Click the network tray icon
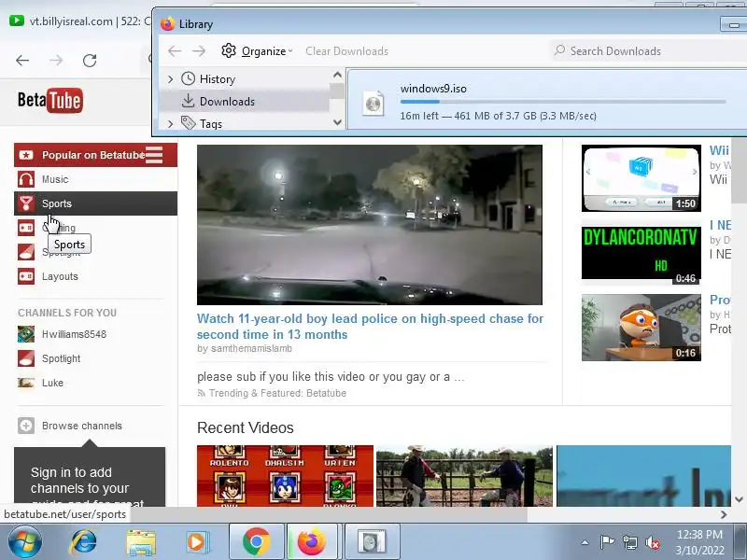The height and width of the screenshot is (560, 747). pyautogui.click(x=629, y=542)
